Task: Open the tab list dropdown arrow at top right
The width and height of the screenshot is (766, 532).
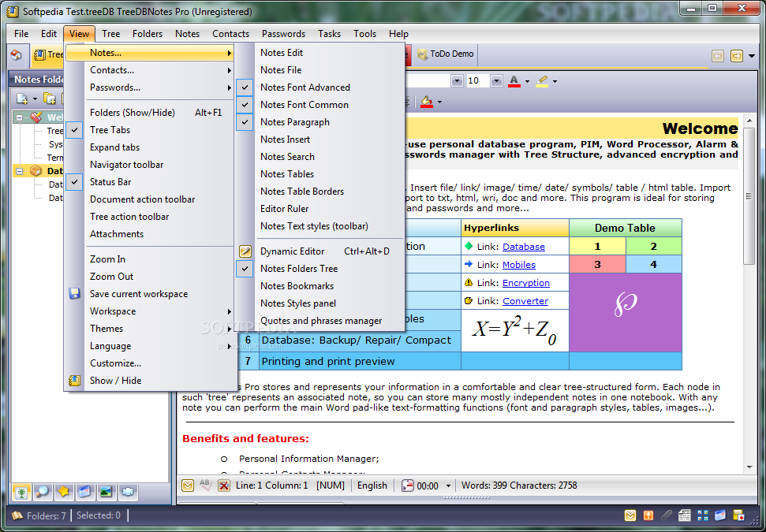Action: (x=751, y=56)
